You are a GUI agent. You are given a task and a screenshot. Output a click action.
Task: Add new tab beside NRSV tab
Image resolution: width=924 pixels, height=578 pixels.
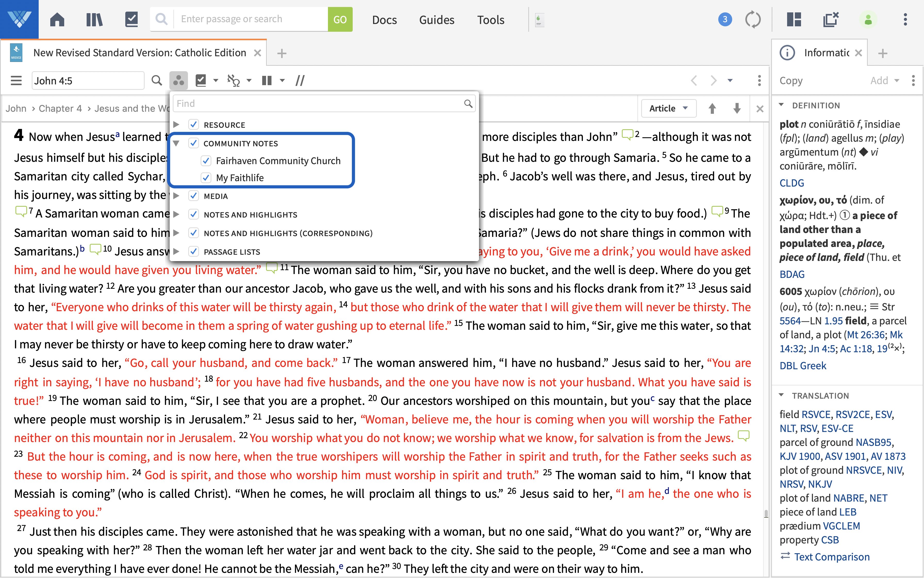click(x=282, y=53)
